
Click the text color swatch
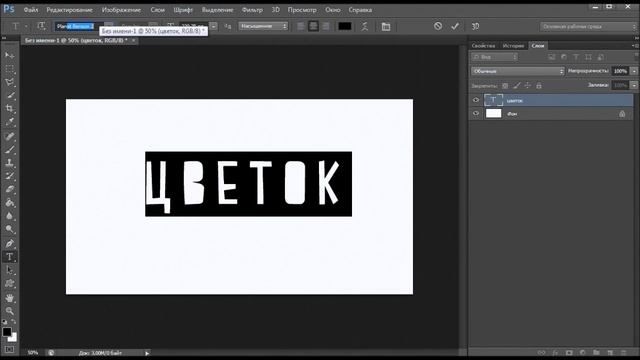(x=345, y=26)
